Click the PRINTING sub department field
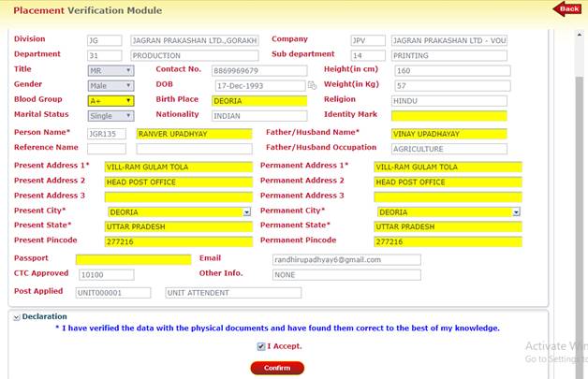The height and width of the screenshot is (379, 588). (449, 55)
